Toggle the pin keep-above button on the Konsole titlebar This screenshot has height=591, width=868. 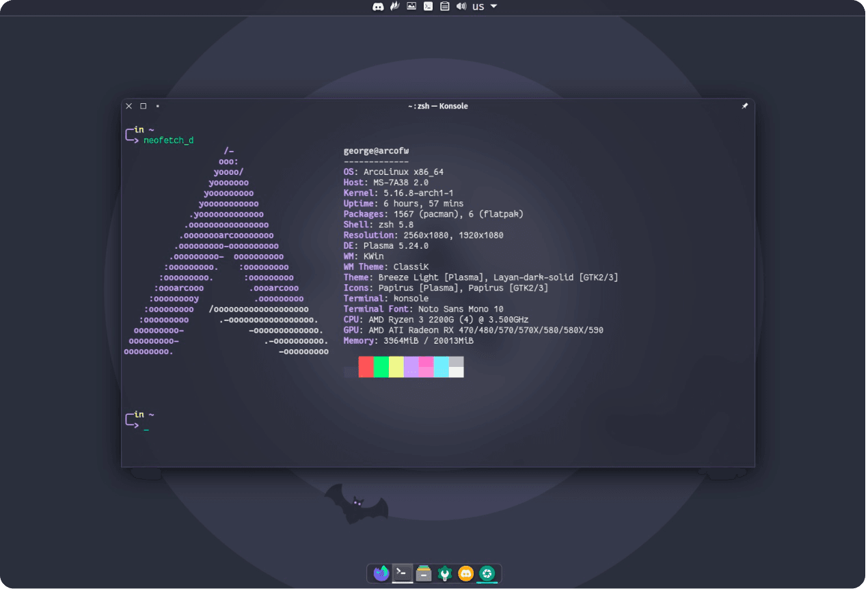click(745, 106)
